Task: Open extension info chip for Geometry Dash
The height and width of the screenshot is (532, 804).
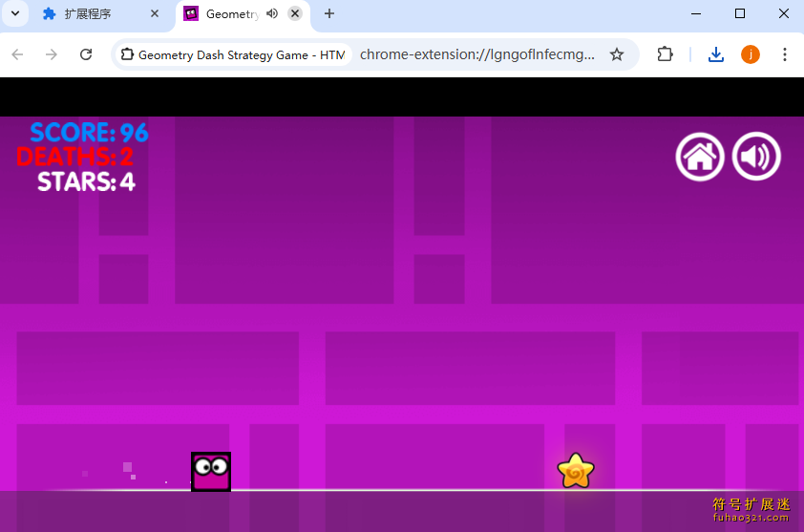Action: pyautogui.click(x=233, y=54)
